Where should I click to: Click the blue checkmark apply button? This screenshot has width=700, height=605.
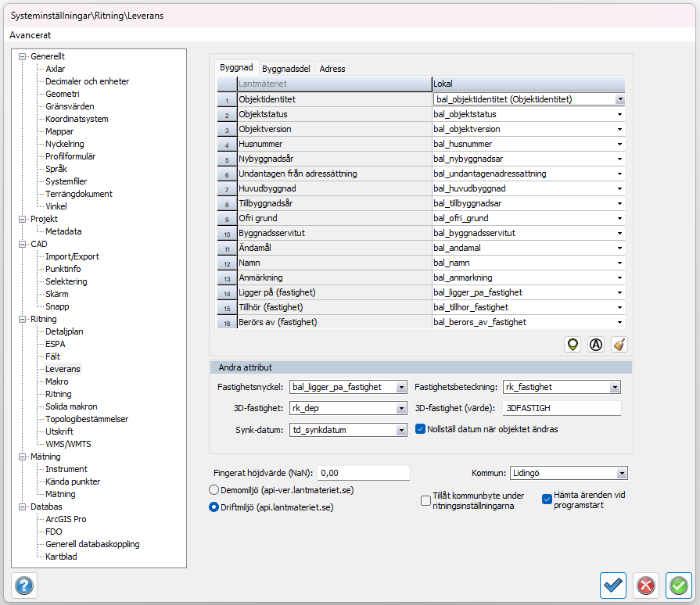click(x=613, y=585)
